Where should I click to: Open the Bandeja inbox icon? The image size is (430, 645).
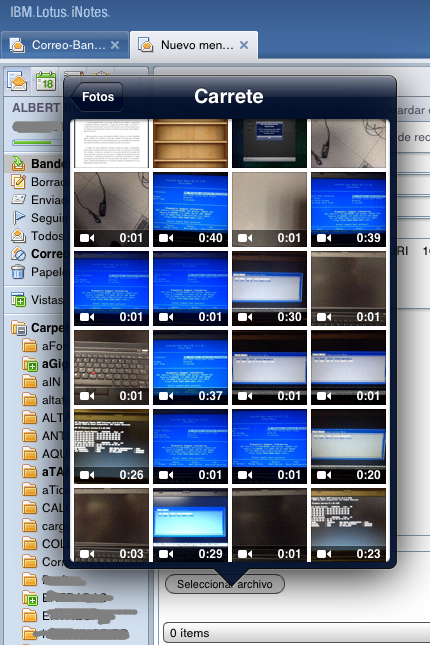[x=18, y=163]
